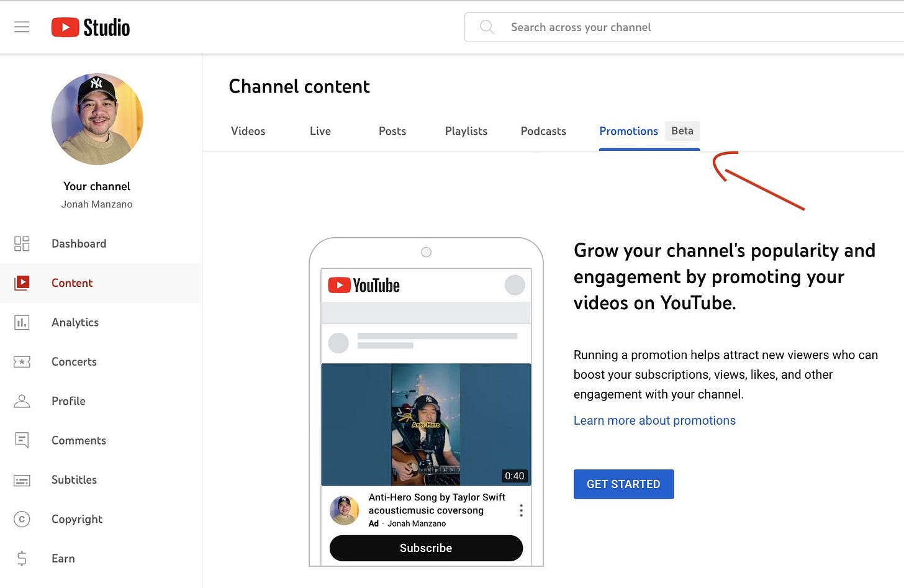
Task: Click the Anti-Hero video thumbnail preview
Action: click(426, 425)
